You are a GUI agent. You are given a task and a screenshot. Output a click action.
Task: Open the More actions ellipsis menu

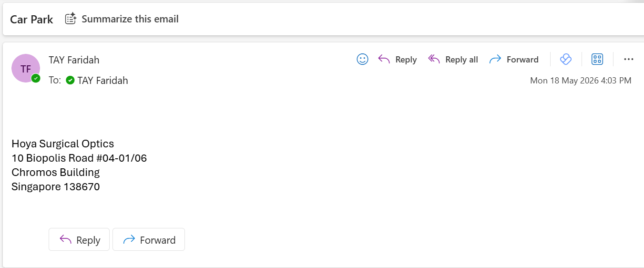pos(629,59)
